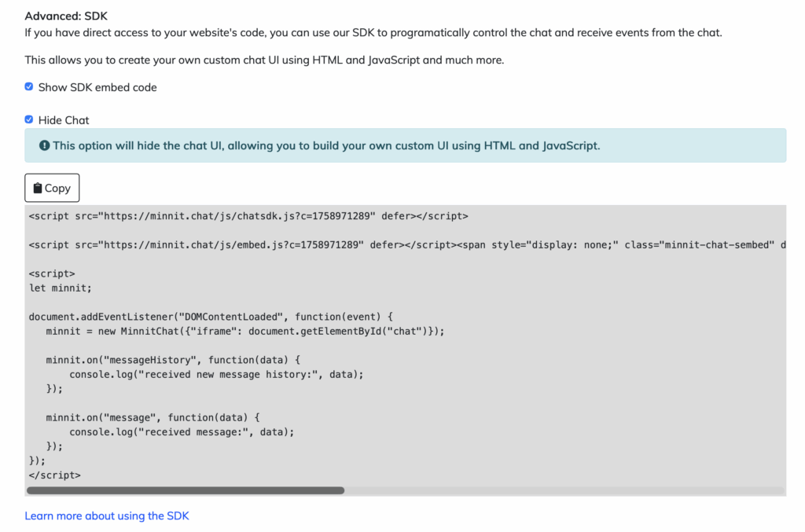Click the DOMContentLoaded addEventListener line
This screenshot has width=805, height=532.
tap(204, 317)
